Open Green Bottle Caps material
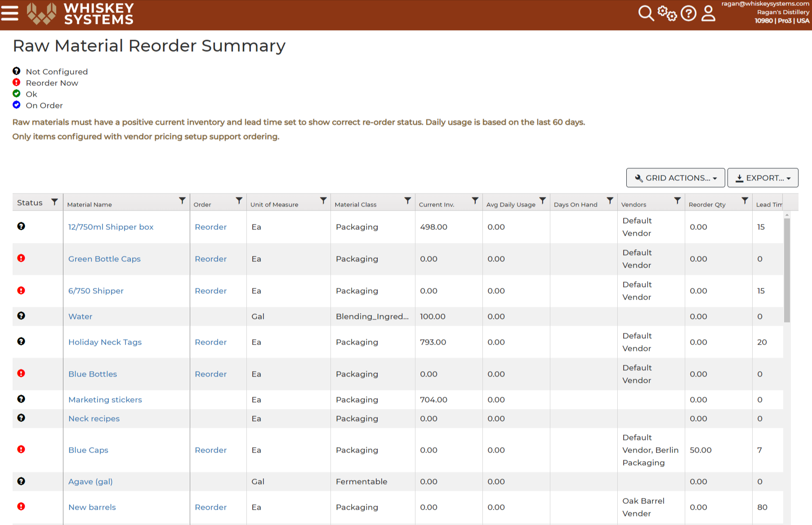 click(x=104, y=259)
